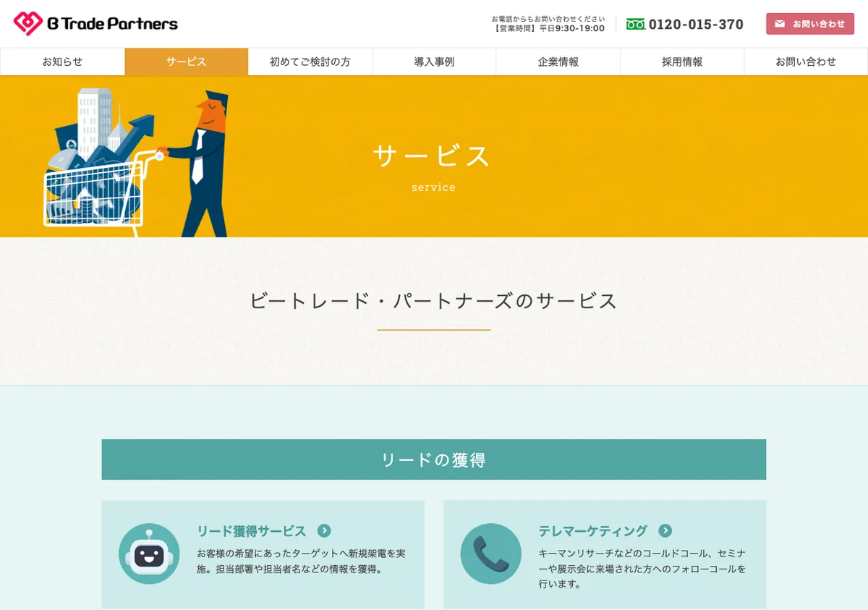
Task: Open the リード獲得サービス link
Action: pyautogui.click(x=252, y=531)
